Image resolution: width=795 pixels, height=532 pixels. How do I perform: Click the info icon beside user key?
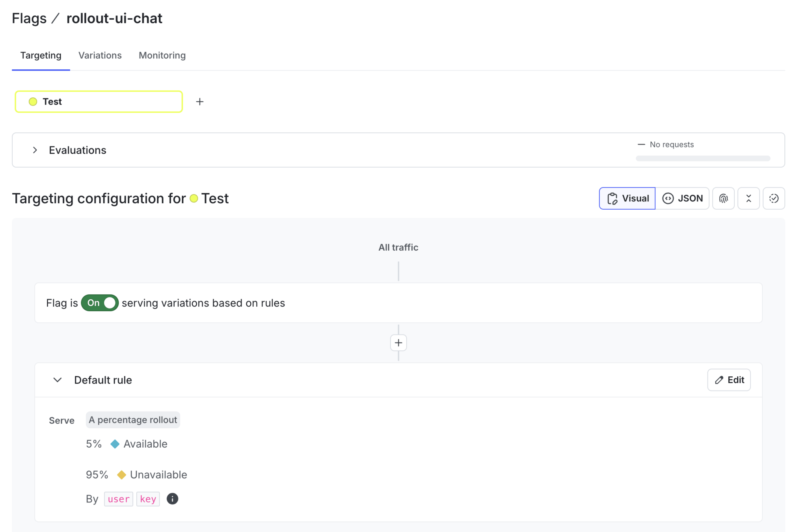(172, 499)
